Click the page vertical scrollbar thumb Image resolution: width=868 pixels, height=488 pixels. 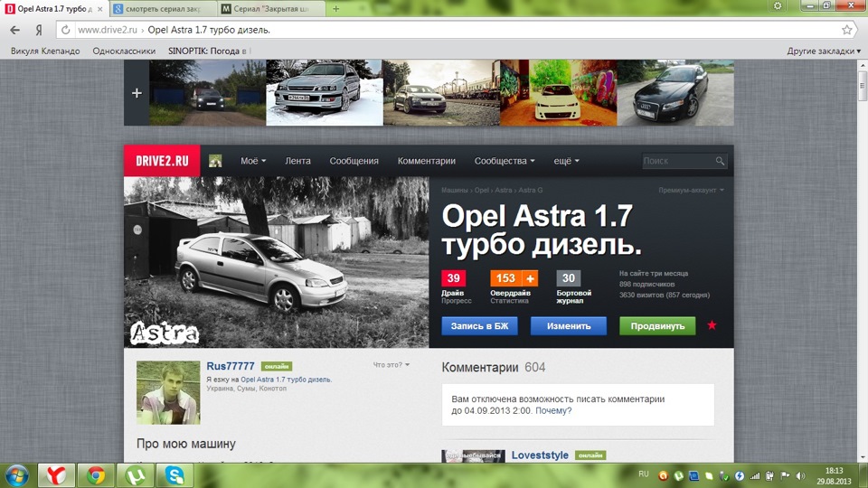[x=862, y=87]
